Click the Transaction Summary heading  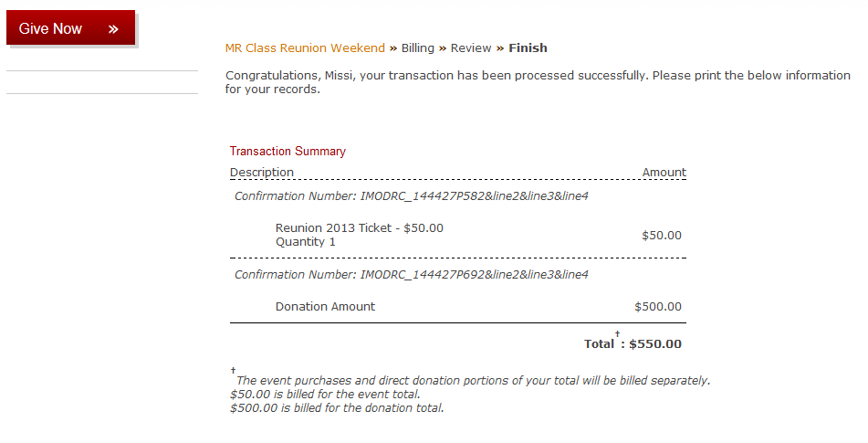[x=288, y=152]
